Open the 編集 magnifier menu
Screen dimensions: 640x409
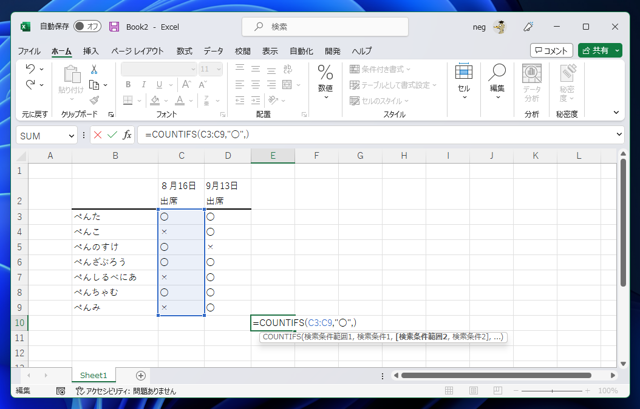(497, 82)
